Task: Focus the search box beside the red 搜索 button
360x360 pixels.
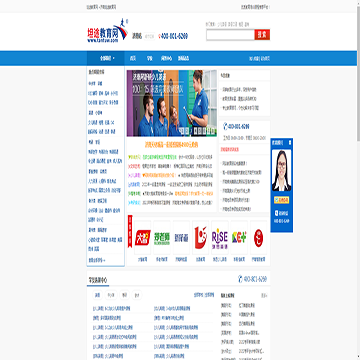Action: [230, 35]
